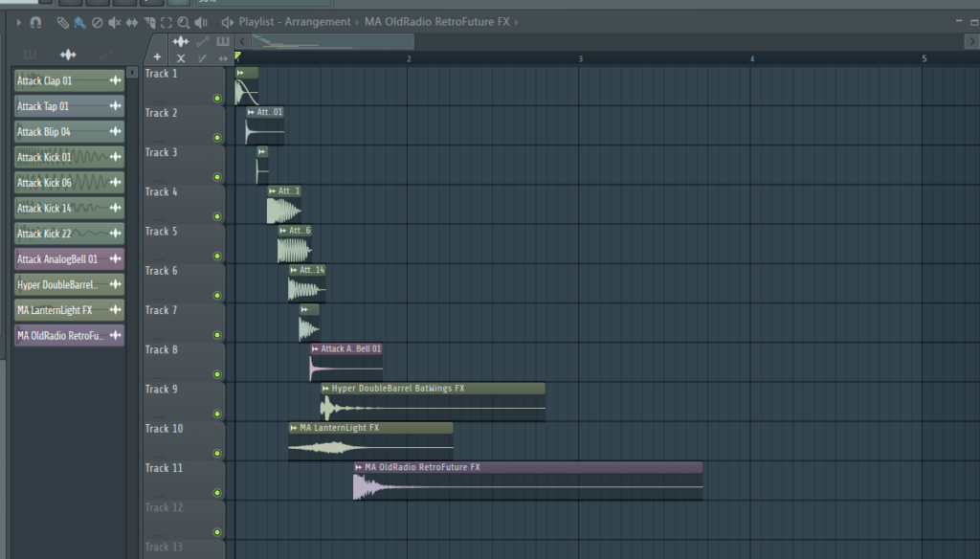Focus audio clips in playlist header
This screenshot has width=980, height=559.
pos(181,41)
